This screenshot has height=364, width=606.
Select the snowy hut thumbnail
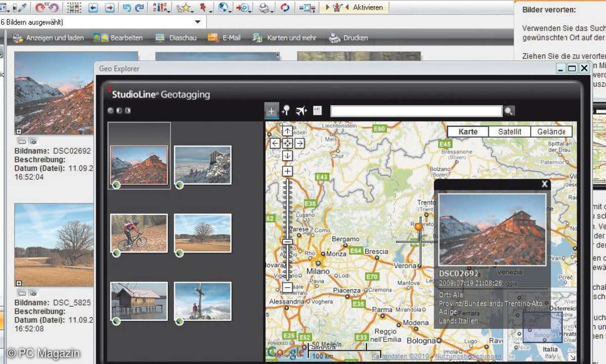click(x=203, y=165)
